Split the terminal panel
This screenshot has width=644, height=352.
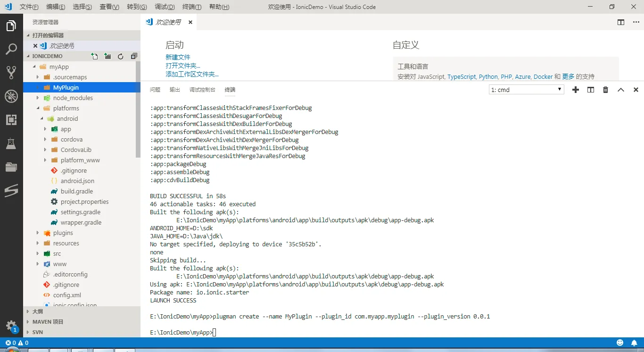pos(591,90)
